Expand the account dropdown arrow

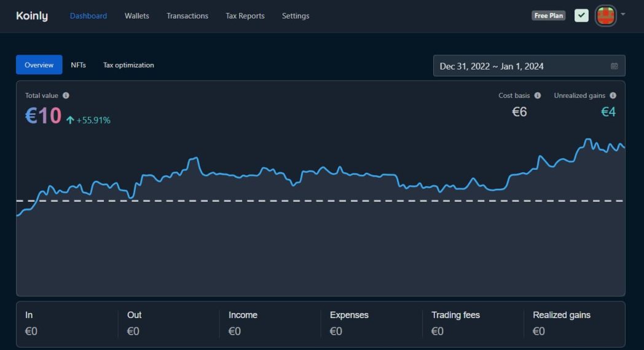(x=623, y=14)
